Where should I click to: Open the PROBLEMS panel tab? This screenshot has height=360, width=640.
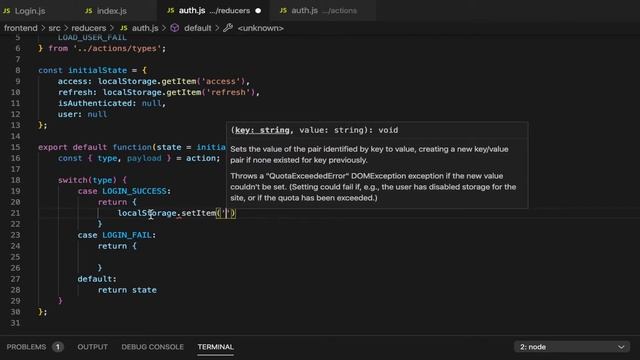click(x=26, y=347)
